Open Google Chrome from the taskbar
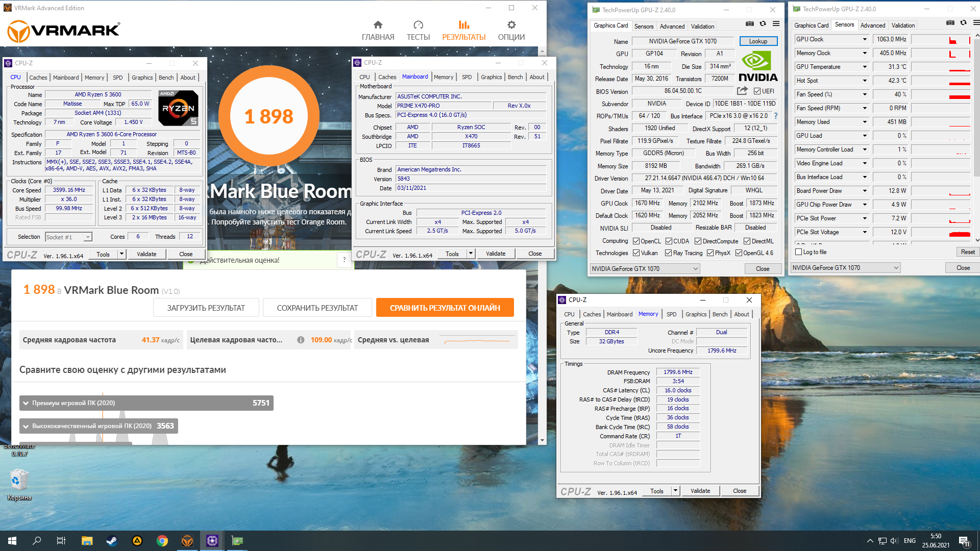This screenshot has height=551, width=980. pyautogui.click(x=162, y=541)
